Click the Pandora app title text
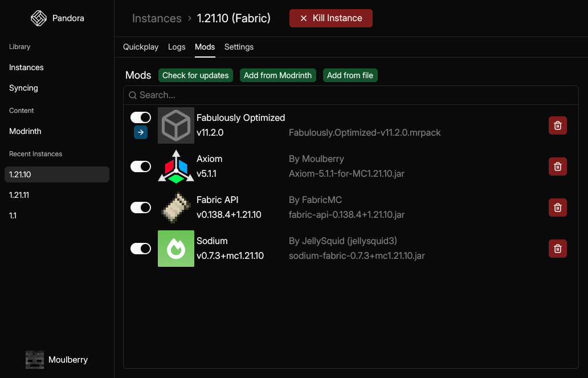The height and width of the screenshot is (378, 588). click(x=68, y=18)
